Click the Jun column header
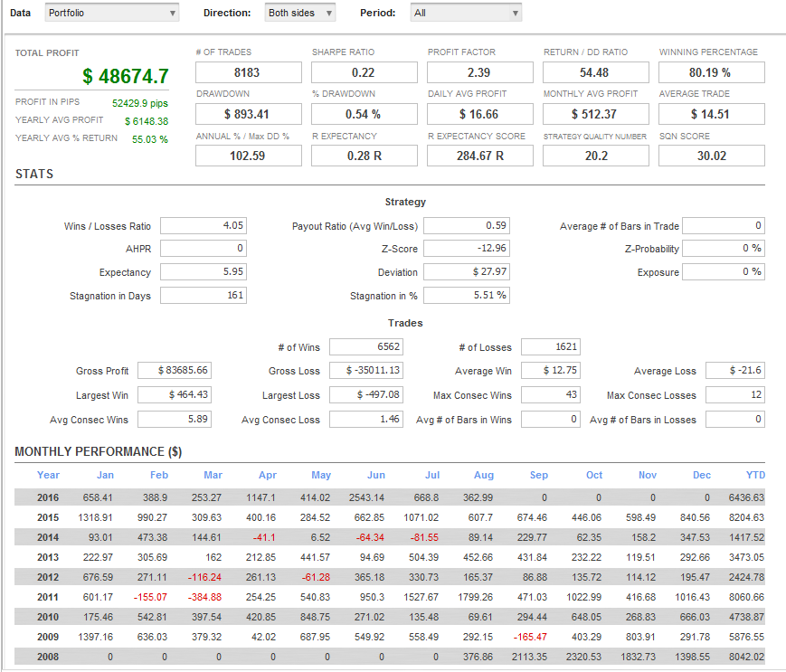 (x=376, y=475)
